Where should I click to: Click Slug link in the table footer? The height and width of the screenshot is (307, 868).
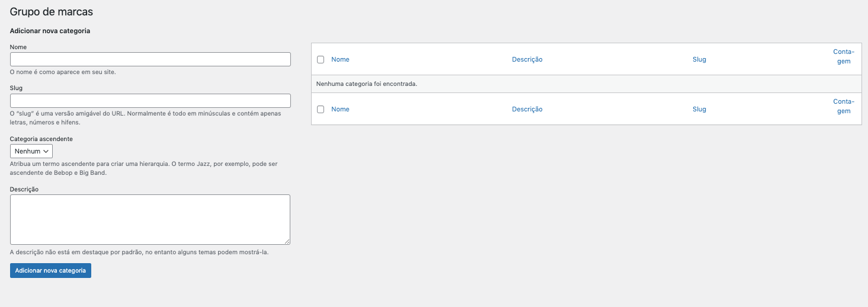pyautogui.click(x=699, y=109)
